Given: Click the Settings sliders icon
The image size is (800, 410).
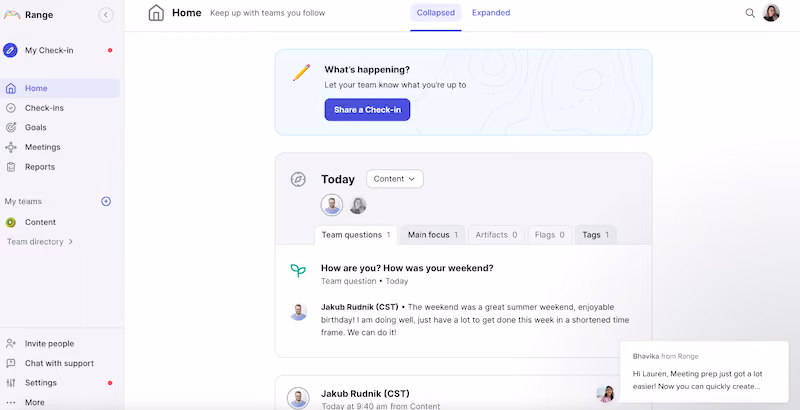Looking at the screenshot, I should click(11, 382).
